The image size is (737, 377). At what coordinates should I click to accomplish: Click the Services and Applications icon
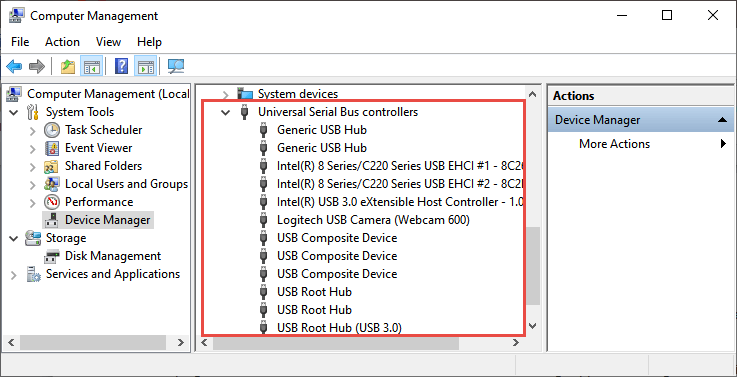coord(34,274)
